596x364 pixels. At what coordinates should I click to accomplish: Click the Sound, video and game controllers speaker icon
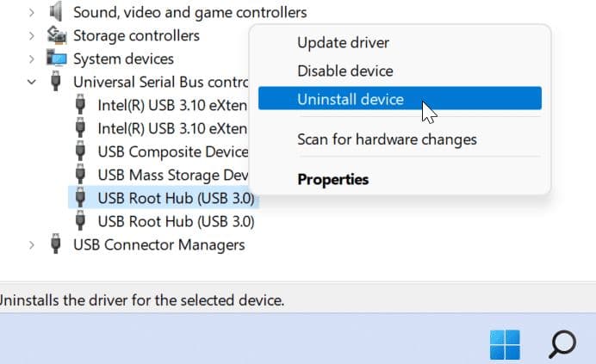click(x=56, y=12)
